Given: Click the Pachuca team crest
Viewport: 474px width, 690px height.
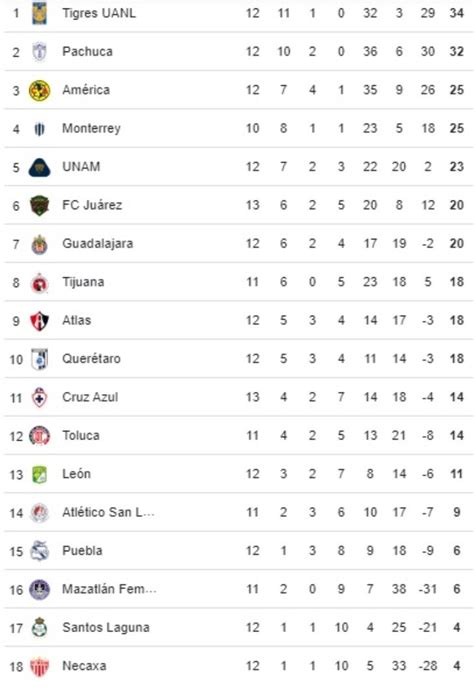Looking at the screenshot, I should (x=40, y=51).
